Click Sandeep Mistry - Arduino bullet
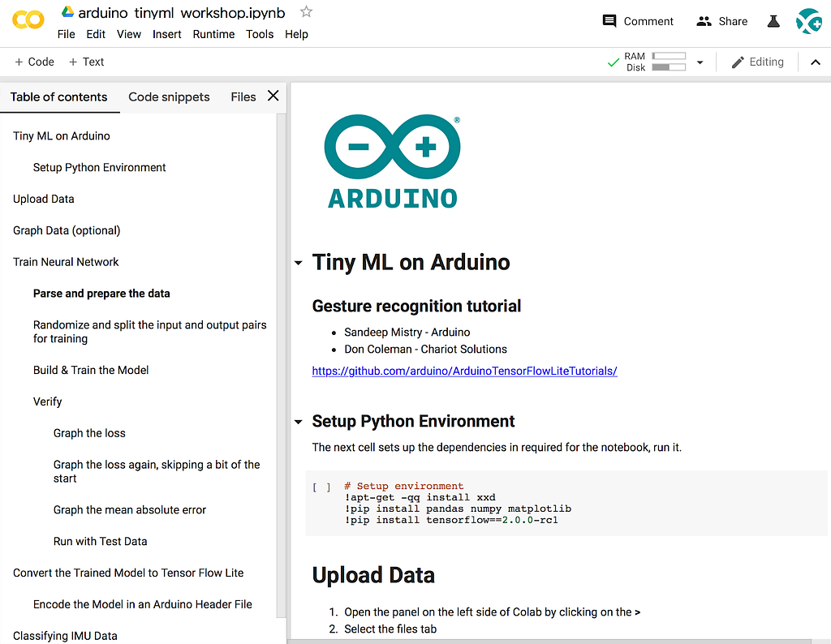The height and width of the screenshot is (644, 831). 407,332
